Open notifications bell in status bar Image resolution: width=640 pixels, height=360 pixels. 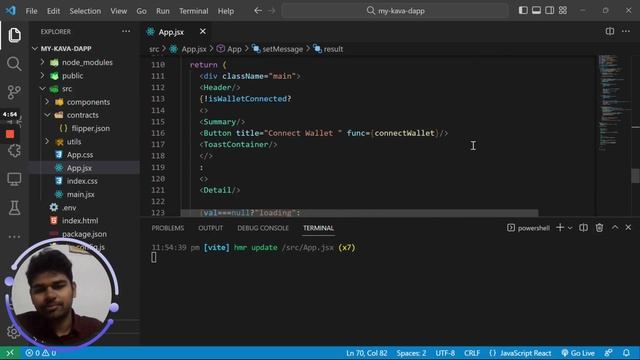(x=626, y=353)
